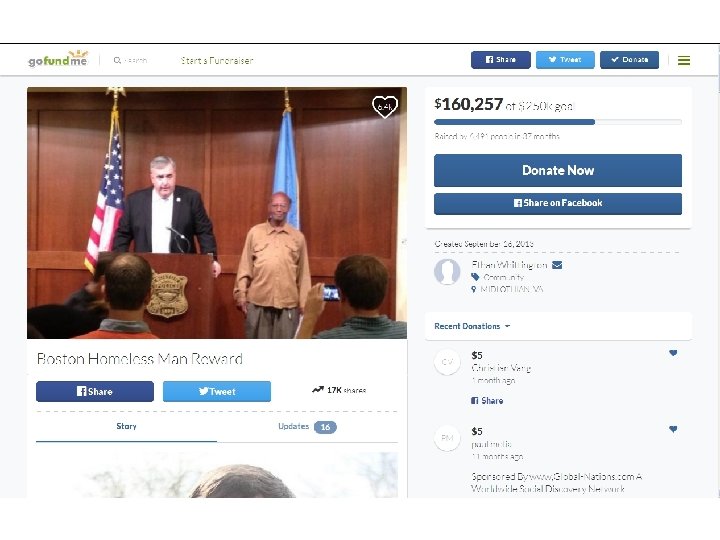Click the search magnifier icon
Viewport: 720px width, 540px height.
click(117, 60)
